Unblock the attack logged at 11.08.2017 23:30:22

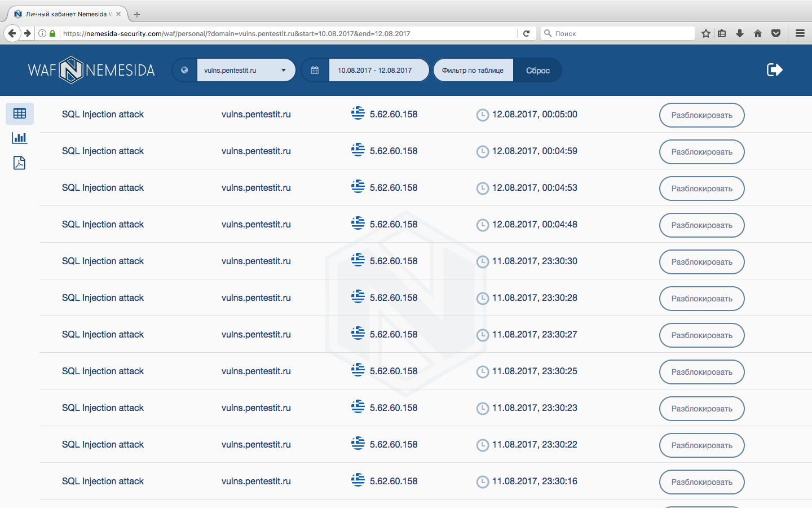coord(702,445)
